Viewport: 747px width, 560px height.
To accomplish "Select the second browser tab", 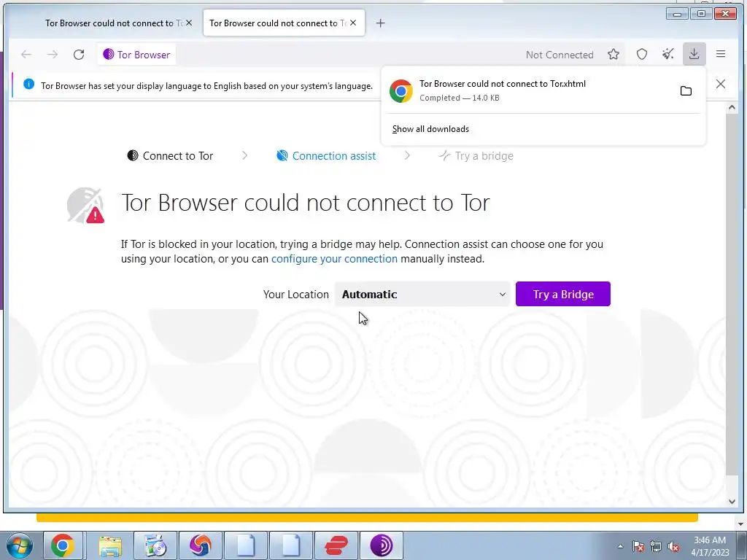I will point(284,23).
